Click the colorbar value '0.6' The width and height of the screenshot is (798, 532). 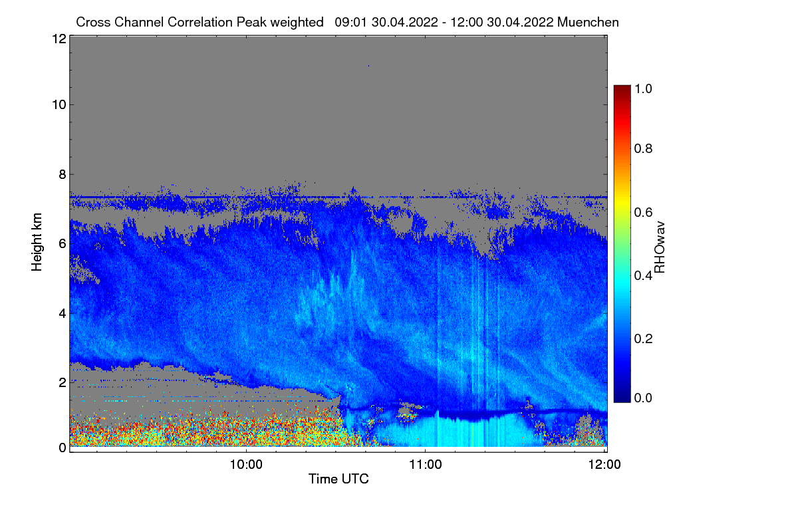point(643,211)
